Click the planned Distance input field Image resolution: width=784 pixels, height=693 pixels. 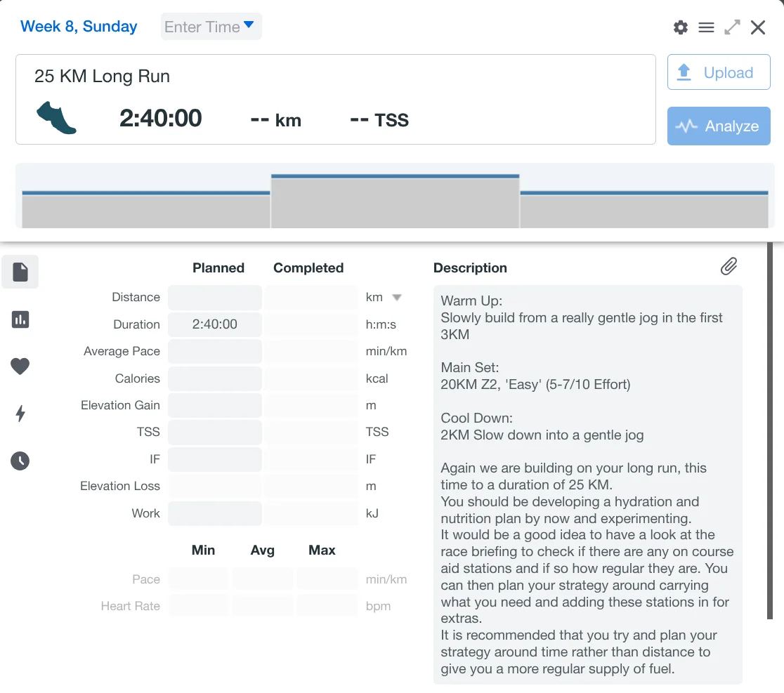215,298
